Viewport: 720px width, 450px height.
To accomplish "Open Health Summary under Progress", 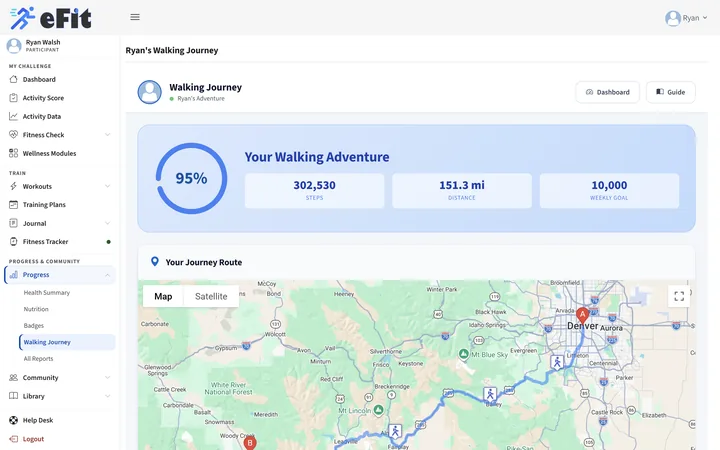I will 47,292.
